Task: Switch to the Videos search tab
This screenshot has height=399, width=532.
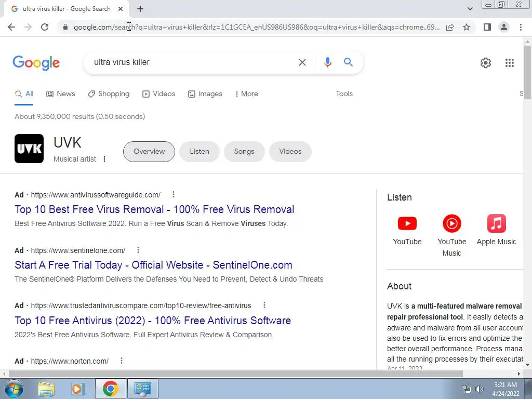Action: [159, 94]
